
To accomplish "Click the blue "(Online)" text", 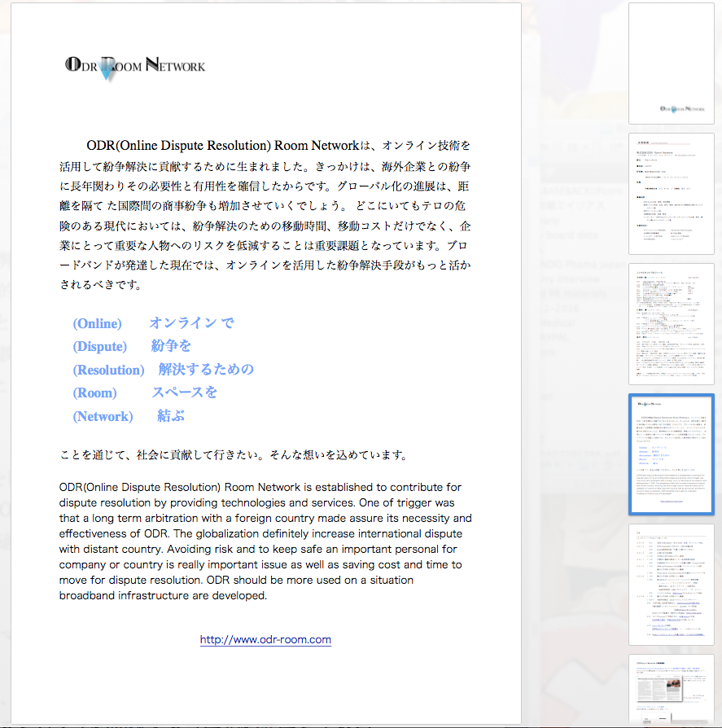I will [97, 323].
